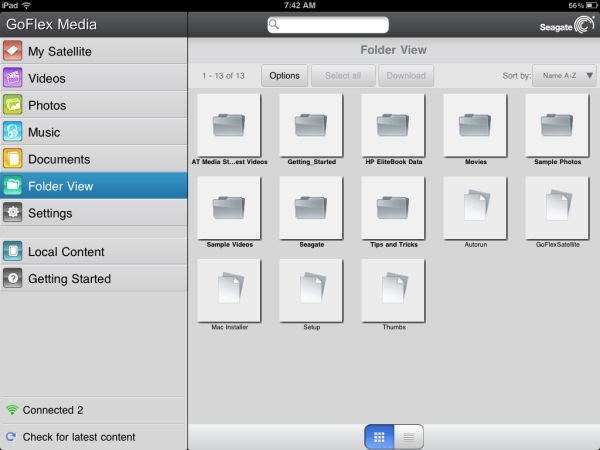Open the AT Media St...est Videos folder
The width and height of the screenshot is (600, 450).
point(229,125)
